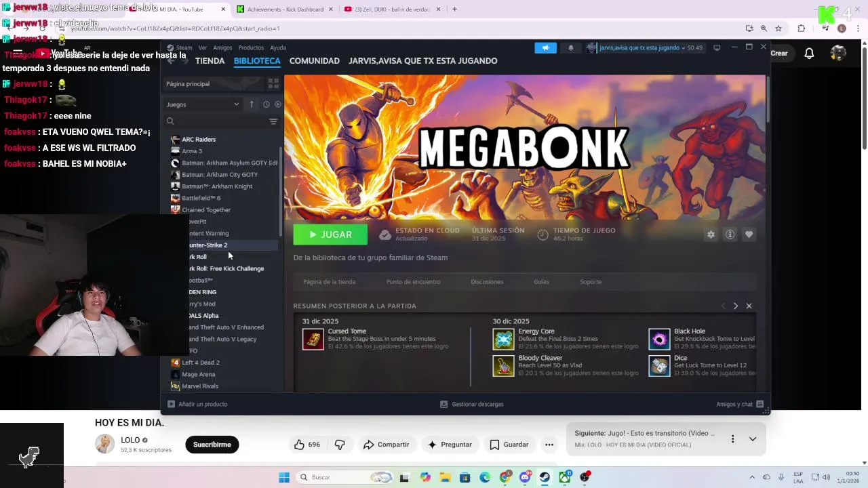Click Suscribirme to LOLO channel
The image size is (868, 488).
pos(212,445)
